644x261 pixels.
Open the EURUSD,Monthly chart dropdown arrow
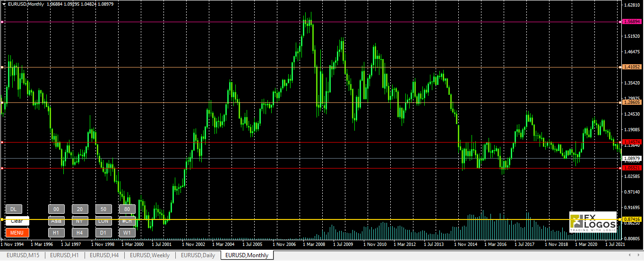[x=4, y=4]
